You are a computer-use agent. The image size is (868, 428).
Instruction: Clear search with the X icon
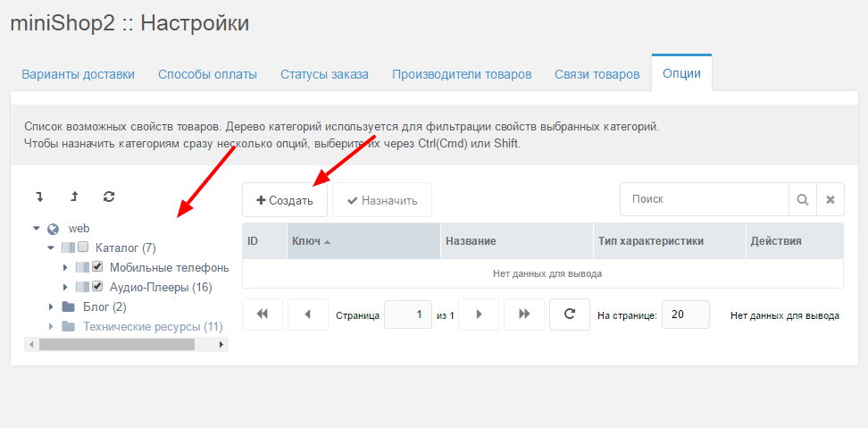coord(830,199)
